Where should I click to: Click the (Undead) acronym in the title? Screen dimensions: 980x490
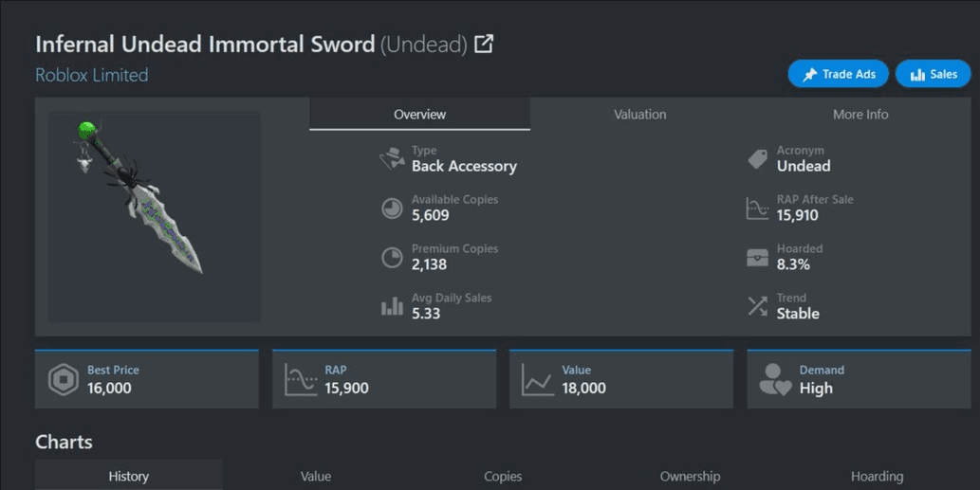tap(424, 45)
